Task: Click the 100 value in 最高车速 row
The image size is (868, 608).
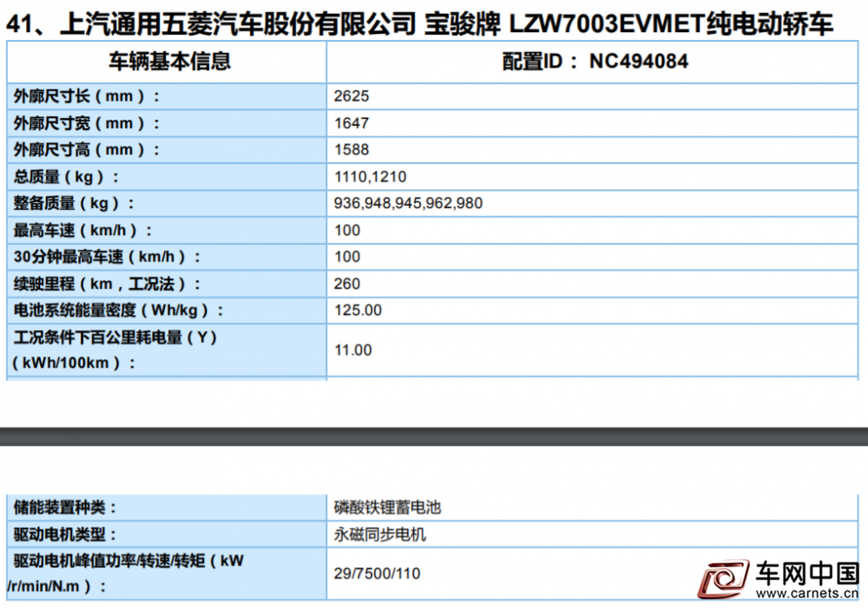Action: (347, 231)
